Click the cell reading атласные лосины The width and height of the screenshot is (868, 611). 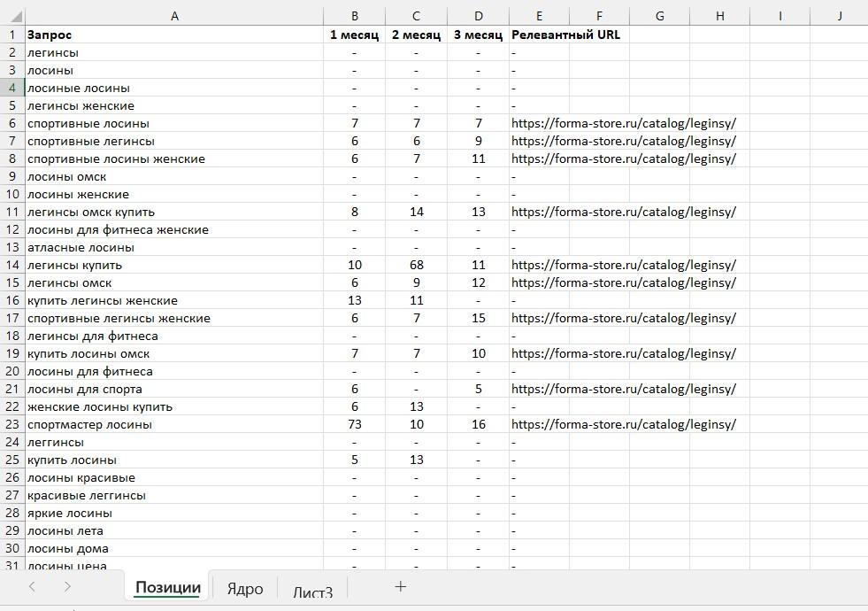(x=174, y=247)
